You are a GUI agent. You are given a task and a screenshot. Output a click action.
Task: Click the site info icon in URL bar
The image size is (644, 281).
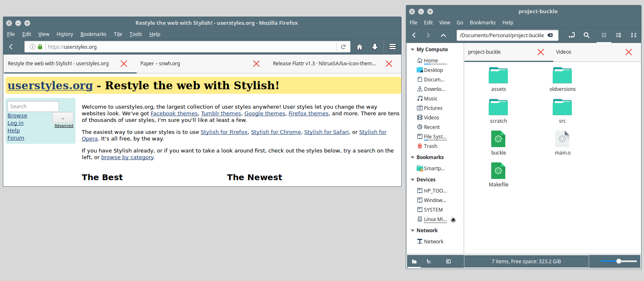click(x=33, y=47)
